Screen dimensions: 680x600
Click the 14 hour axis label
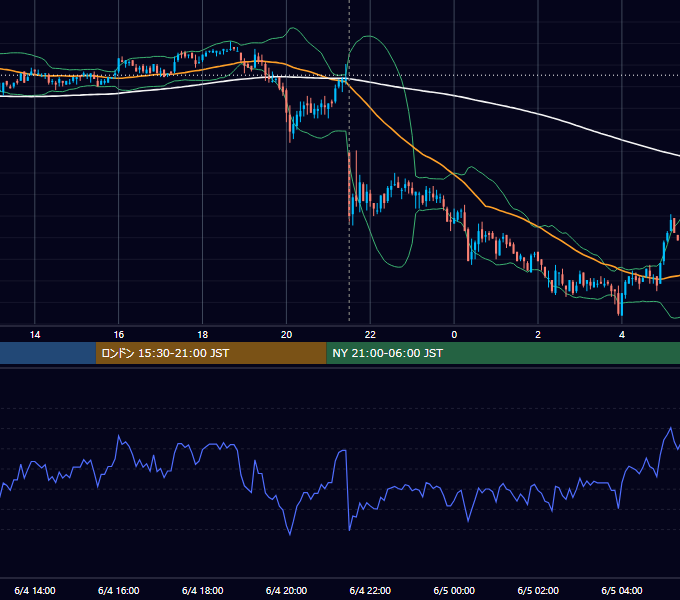(35, 335)
